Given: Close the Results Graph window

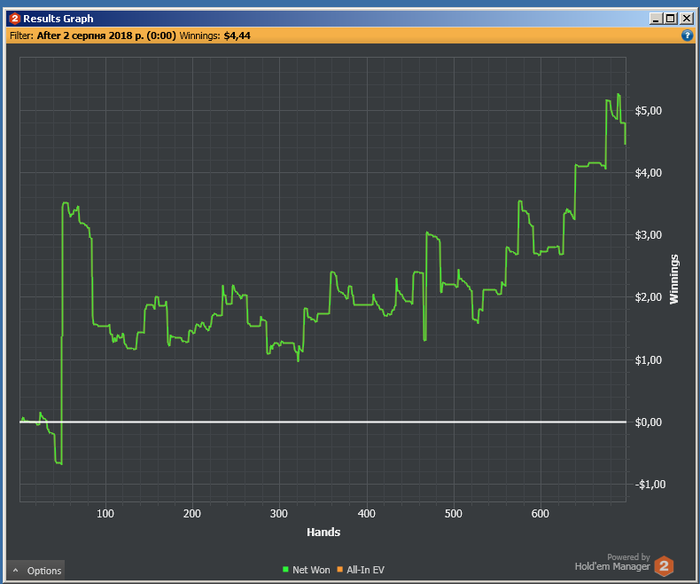Looking at the screenshot, I should click(686, 19).
